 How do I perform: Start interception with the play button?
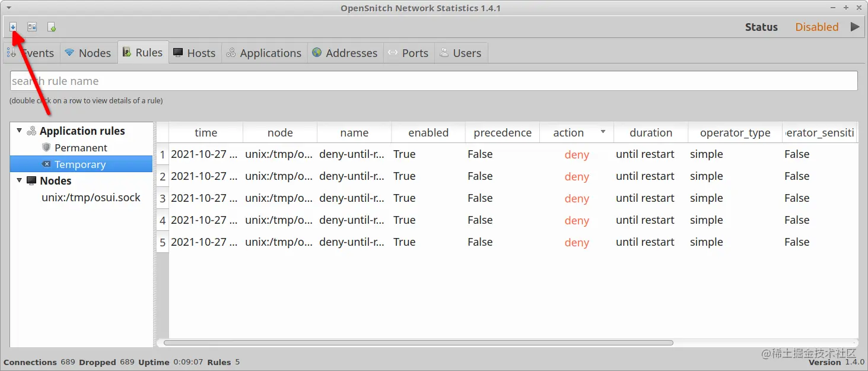[x=855, y=27]
